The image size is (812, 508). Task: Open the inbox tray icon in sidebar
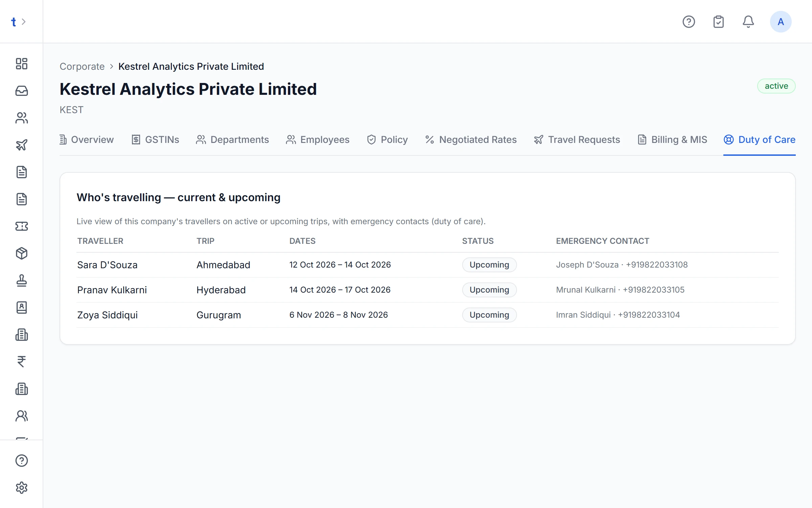(22, 91)
